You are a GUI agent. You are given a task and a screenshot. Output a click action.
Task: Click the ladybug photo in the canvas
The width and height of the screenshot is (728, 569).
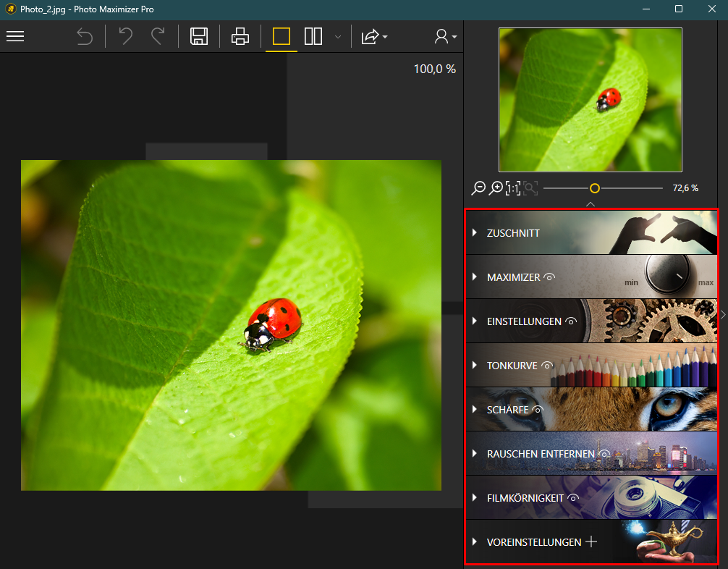click(x=232, y=325)
